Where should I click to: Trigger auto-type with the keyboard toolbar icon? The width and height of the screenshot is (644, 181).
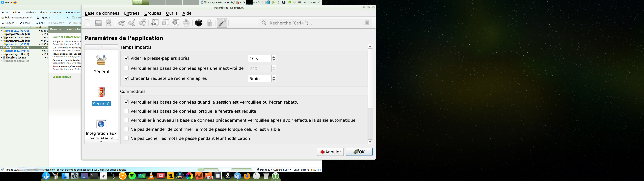coord(186,23)
